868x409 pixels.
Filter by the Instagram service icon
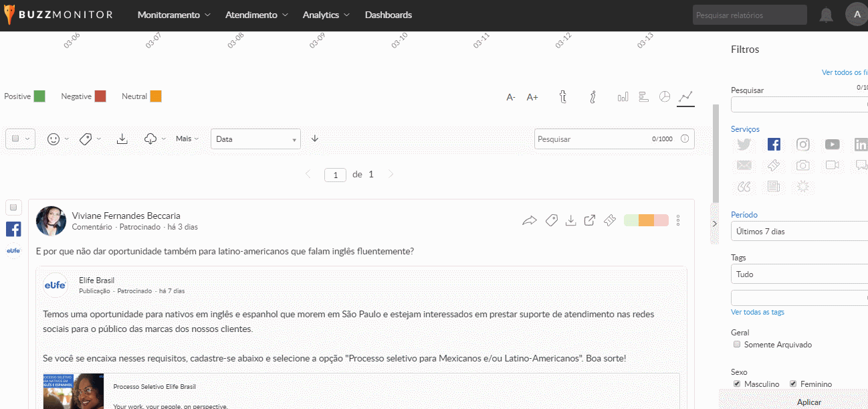point(802,144)
